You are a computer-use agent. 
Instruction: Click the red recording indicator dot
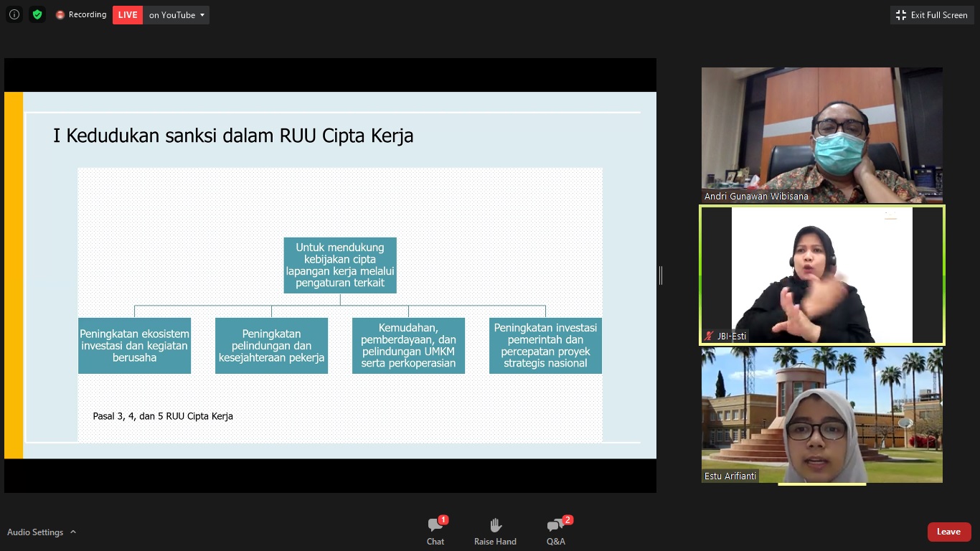pyautogui.click(x=60, y=15)
